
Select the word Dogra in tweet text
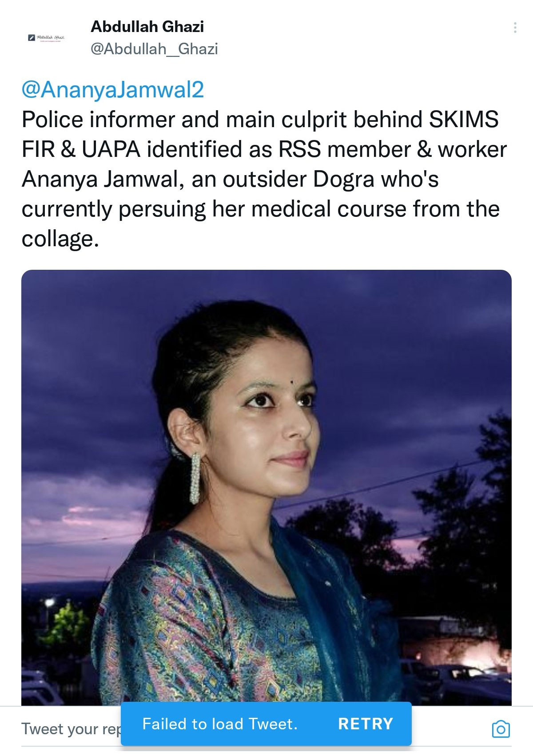pos(344,180)
